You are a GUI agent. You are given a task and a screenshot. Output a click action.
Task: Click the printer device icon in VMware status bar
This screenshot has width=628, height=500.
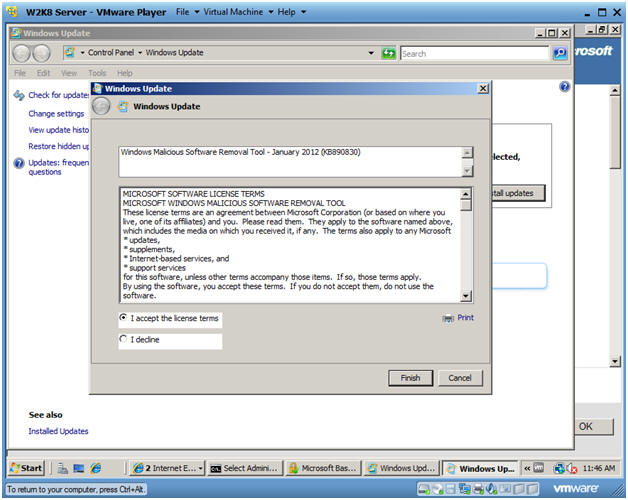478,489
